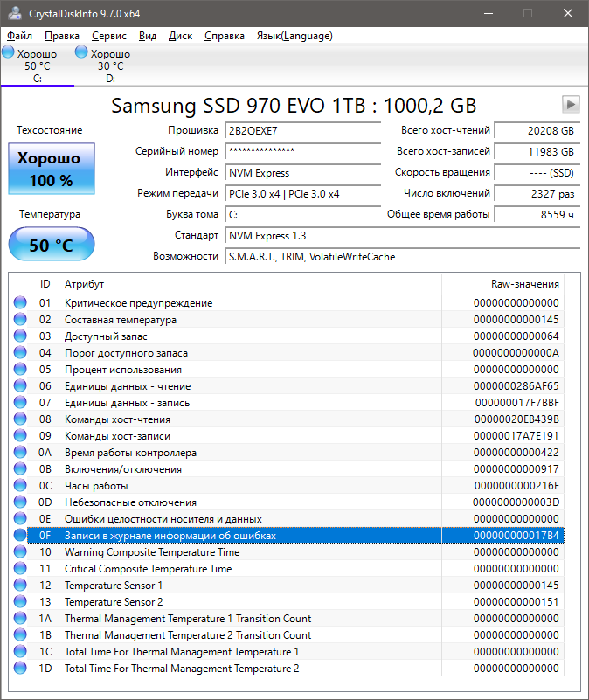This screenshot has width=589, height=700.
Task: Open the Сервис menu
Action: (x=108, y=36)
